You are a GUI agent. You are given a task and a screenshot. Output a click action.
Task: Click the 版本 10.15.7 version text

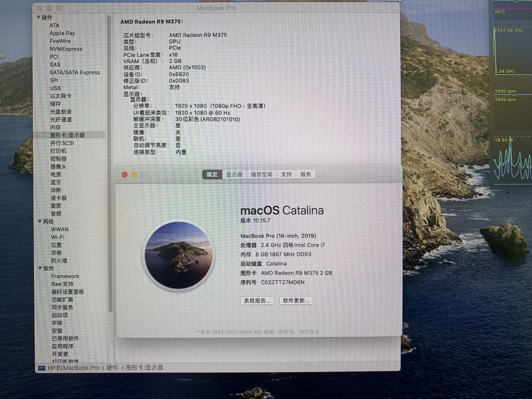255,220
